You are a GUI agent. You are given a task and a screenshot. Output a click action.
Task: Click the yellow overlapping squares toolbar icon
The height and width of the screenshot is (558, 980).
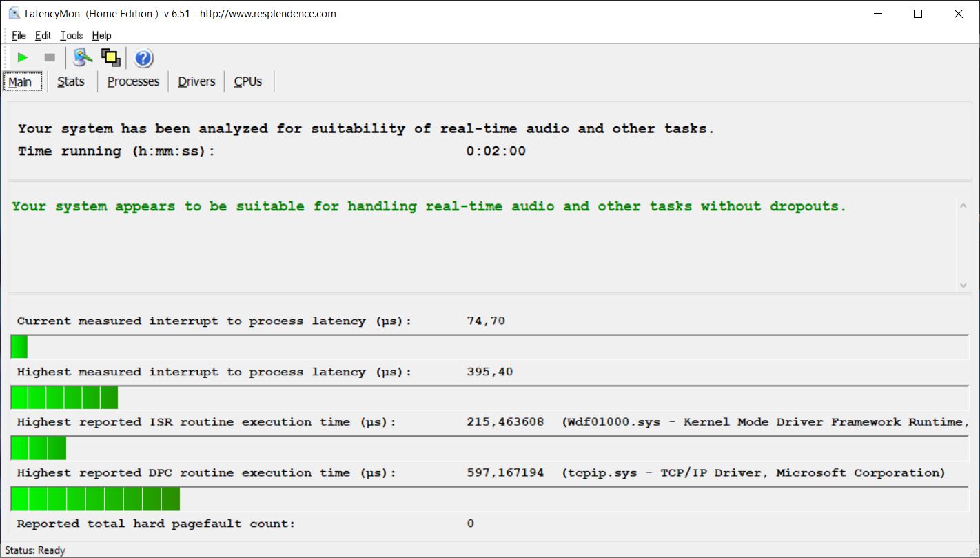[x=110, y=58]
